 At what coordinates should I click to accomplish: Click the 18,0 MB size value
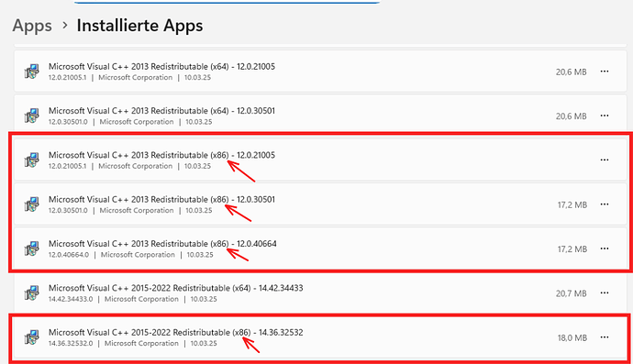pyautogui.click(x=572, y=338)
